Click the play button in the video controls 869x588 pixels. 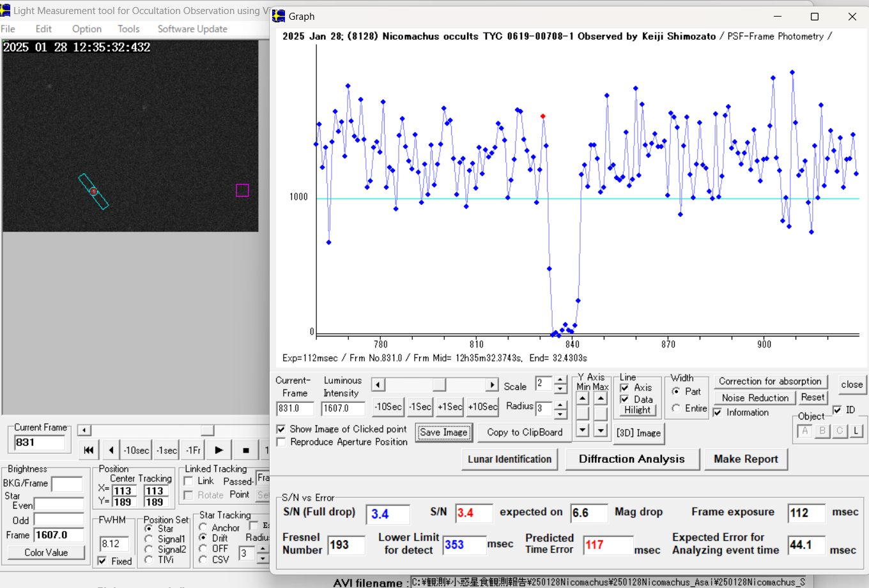pyautogui.click(x=219, y=450)
